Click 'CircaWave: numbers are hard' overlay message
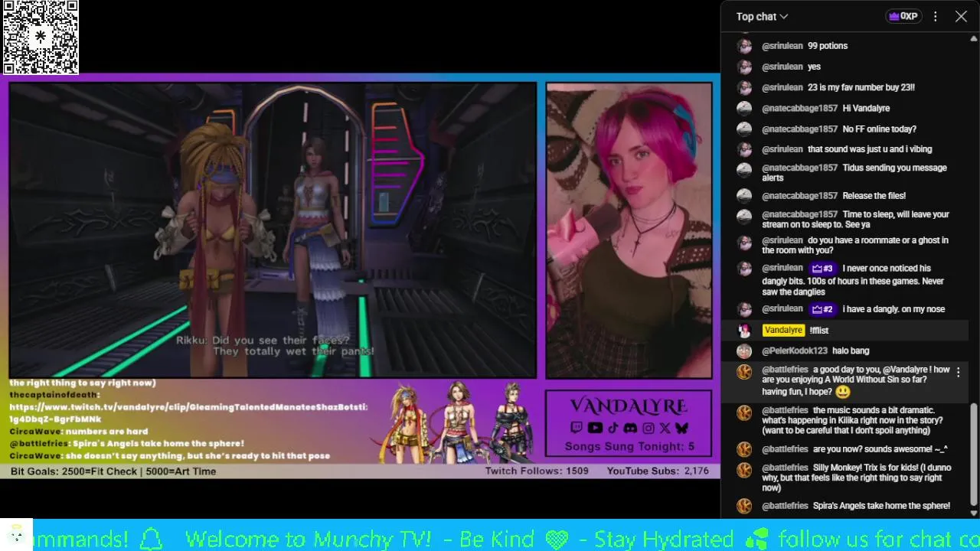 click(79, 432)
